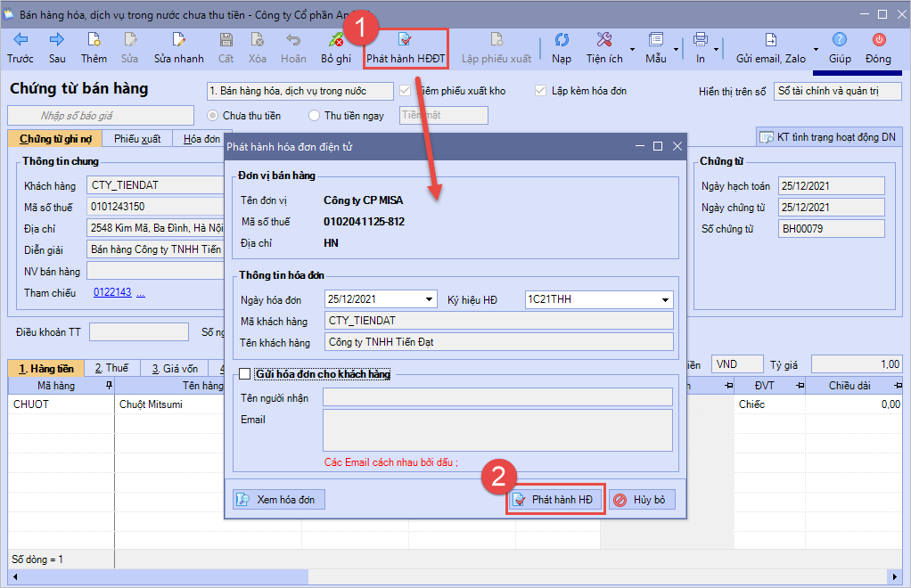Viewport: 911px width, 588px height.
Task: Select Thu tiền ngay radio option
Action: point(315,116)
